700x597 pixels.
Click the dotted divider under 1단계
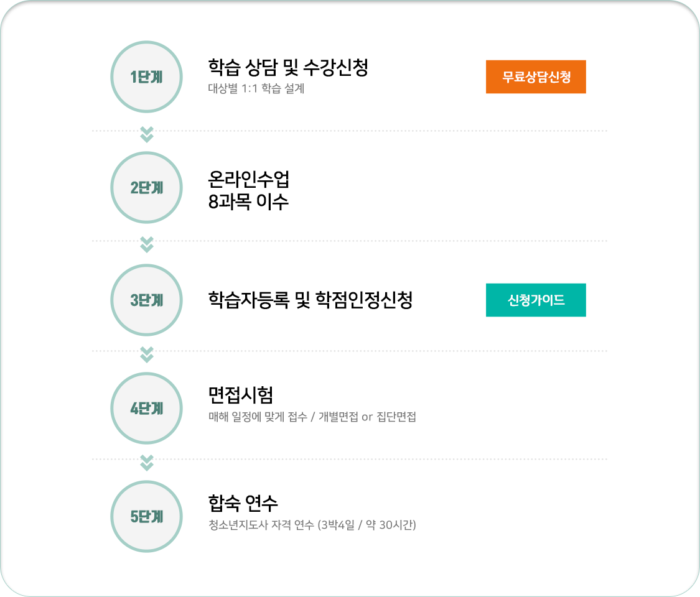click(350, 131)
